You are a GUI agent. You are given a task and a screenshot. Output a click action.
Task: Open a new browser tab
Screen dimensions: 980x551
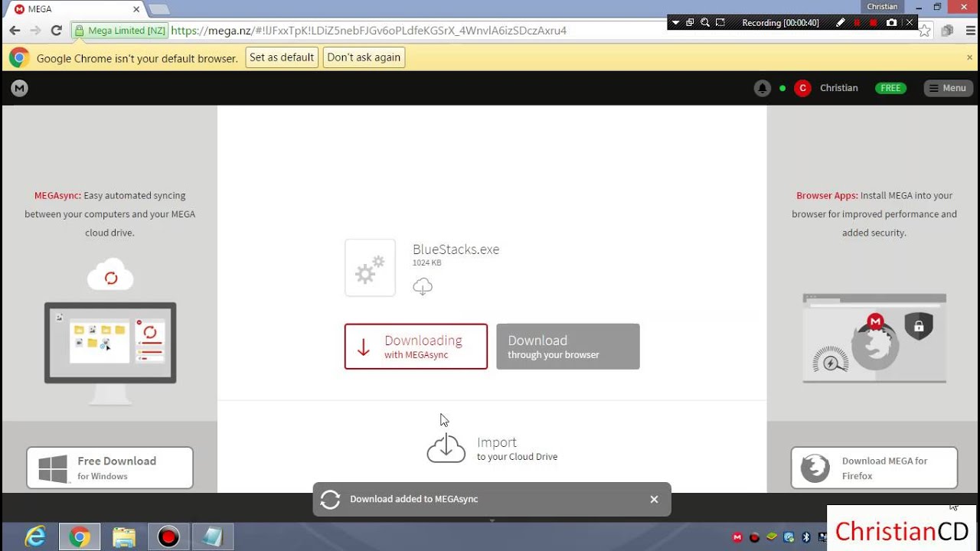(x=158, y=10)
